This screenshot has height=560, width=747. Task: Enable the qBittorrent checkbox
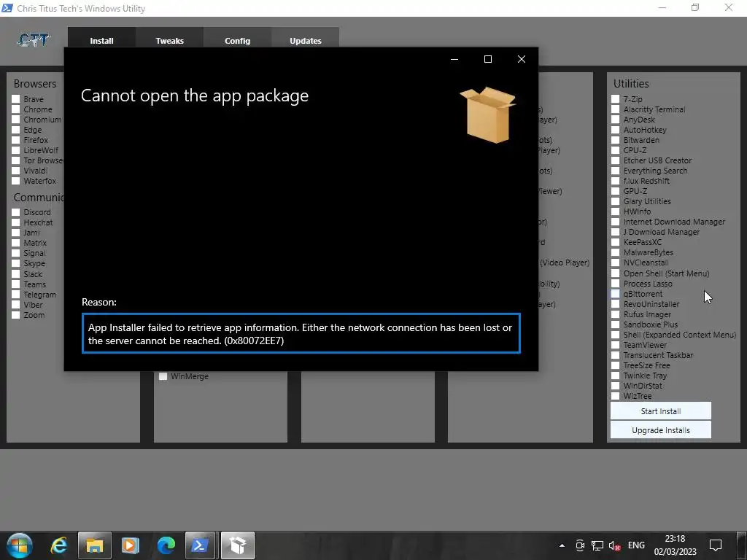click(x=616, y=294)
